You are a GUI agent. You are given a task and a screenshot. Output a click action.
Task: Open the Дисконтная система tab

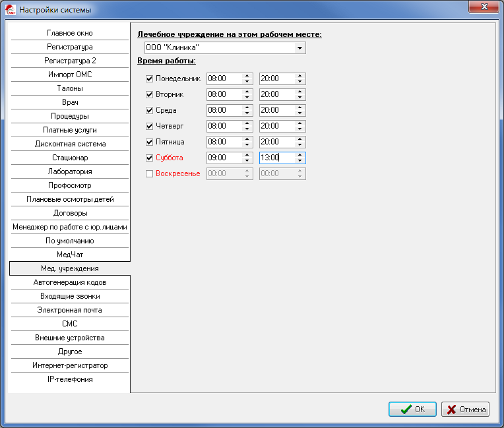[x=70, y=144]
